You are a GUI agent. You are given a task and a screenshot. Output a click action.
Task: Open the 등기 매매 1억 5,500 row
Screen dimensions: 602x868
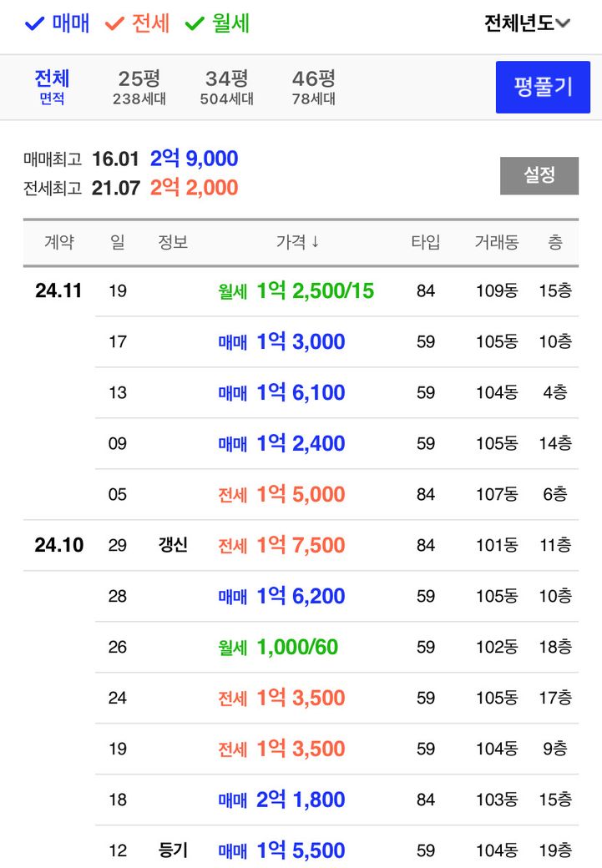[301, 850]
